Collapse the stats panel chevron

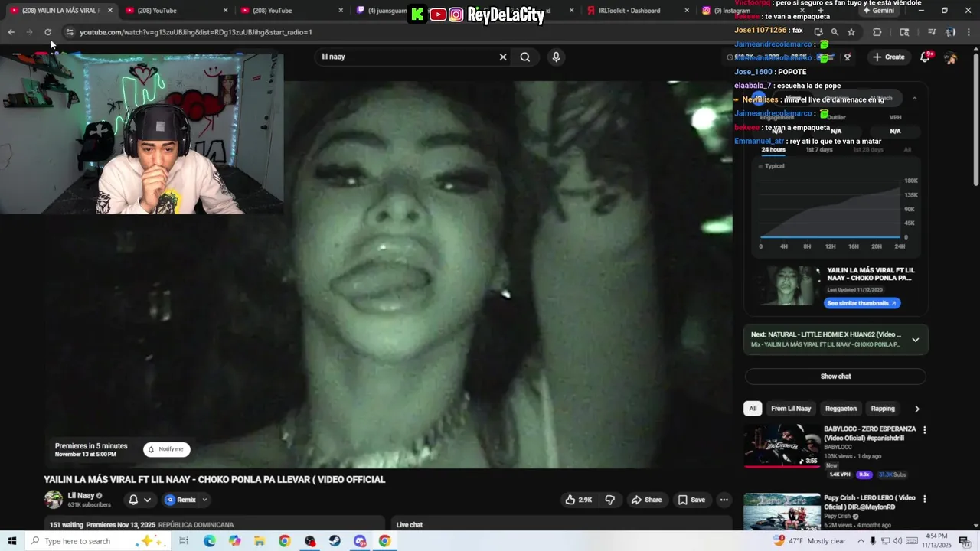pyautogui.click(x=914, y=99)
